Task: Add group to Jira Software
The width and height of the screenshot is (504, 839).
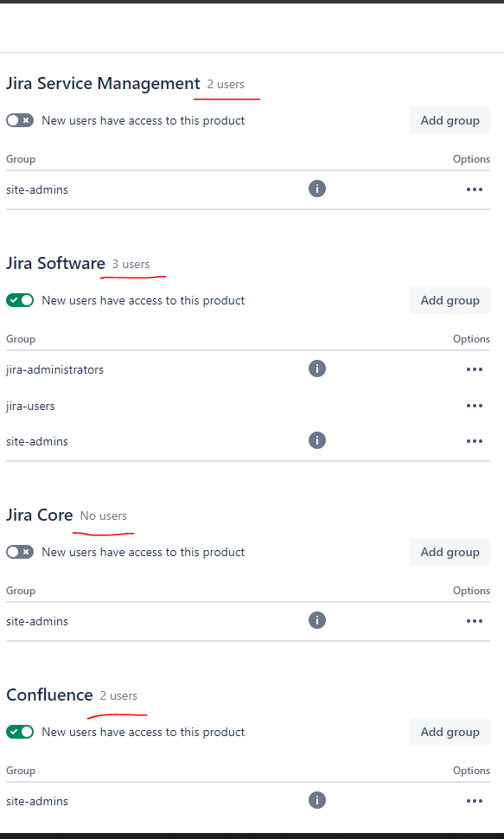Action: (x=450, y=300)
